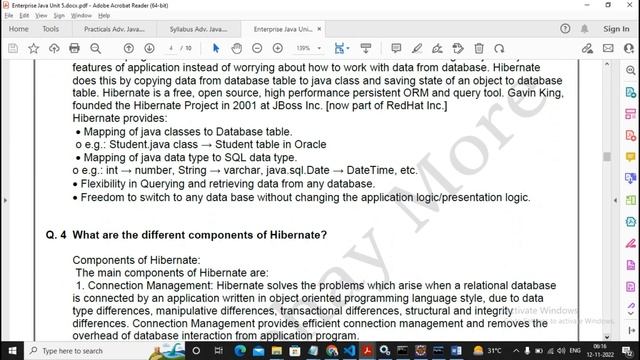Image resolution: width=640 pixels, height=360 pixels.
Task: Open the find text magnifier
Action: click(96, 48)
